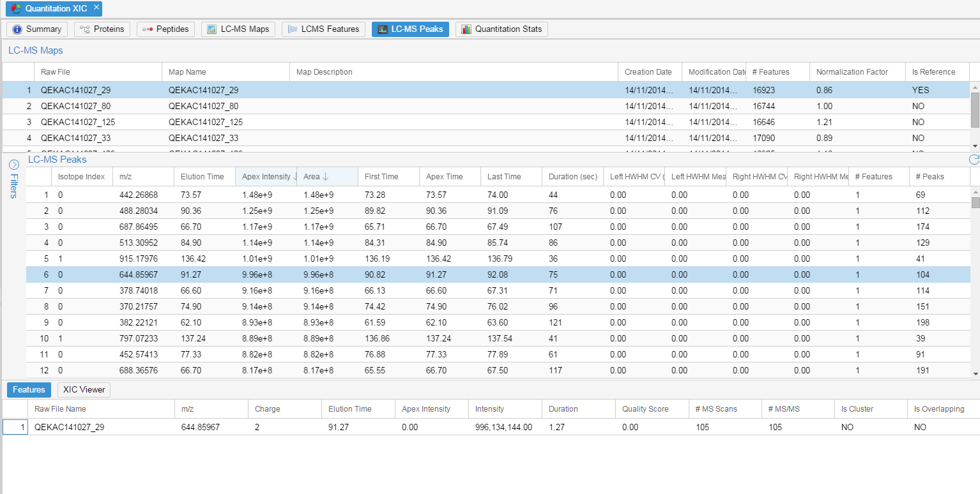Close the Quantitation XIC tab

[x=96, y=8]
